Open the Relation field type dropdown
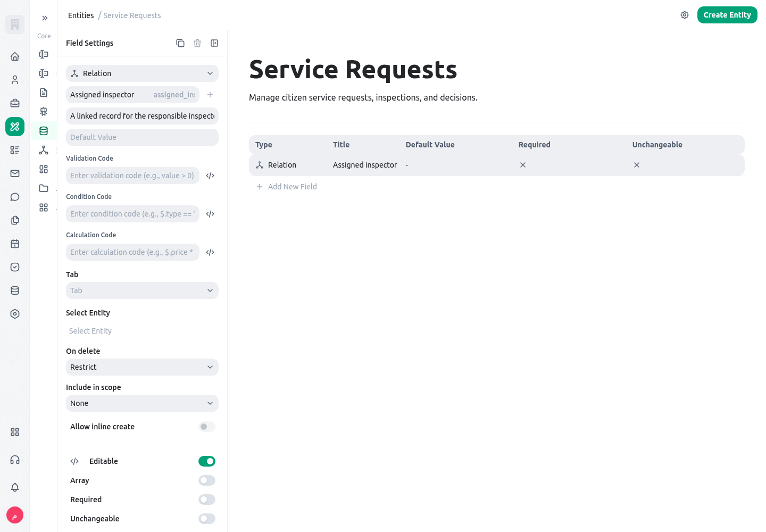This screenshot has height=532, width=766. 142,73
